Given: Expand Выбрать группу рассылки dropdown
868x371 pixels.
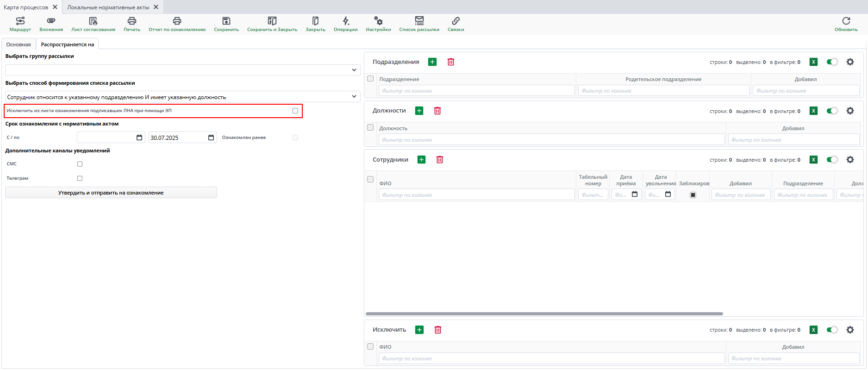Looking at the screenshot, I should (354, 70).
